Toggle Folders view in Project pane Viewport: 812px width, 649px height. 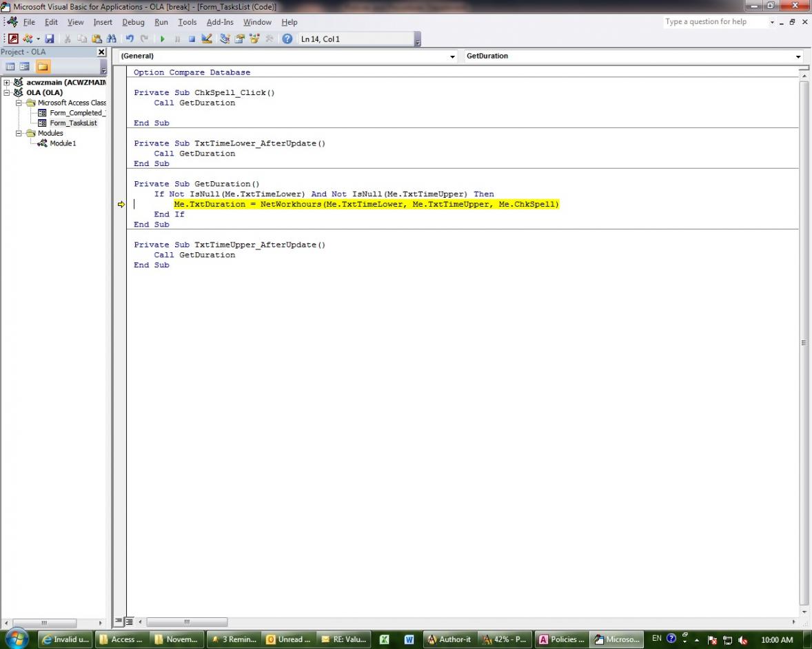(43, 67)
